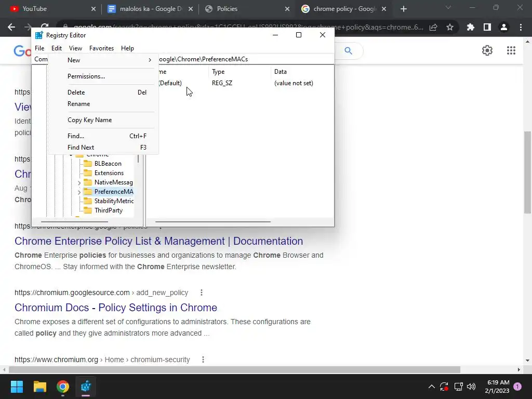This screenshot has width=532, height=399.
Task: Click the Google search magnifier icon
Action: click(x=348, y=51)
